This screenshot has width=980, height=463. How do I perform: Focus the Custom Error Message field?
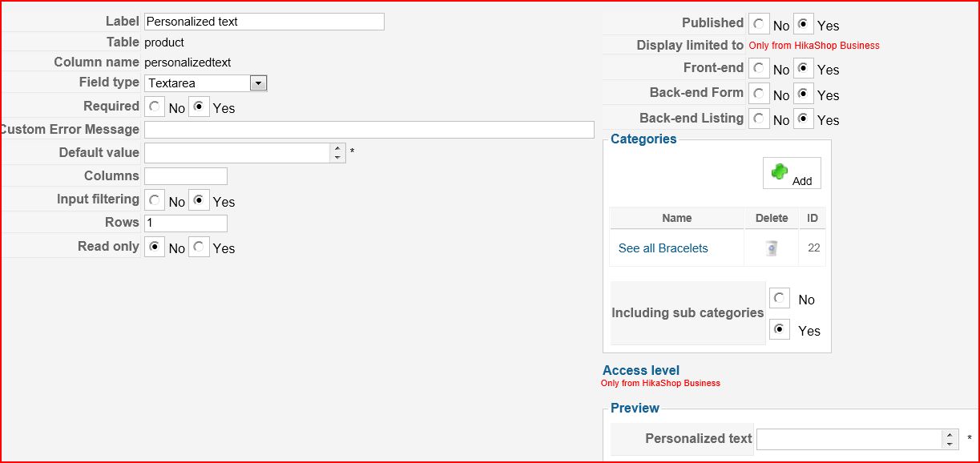[369, 130]
